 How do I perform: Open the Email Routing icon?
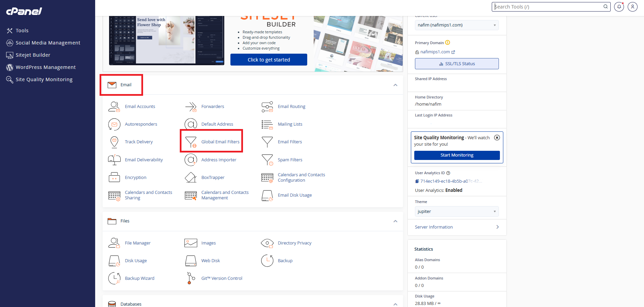[x=267, y=107]
